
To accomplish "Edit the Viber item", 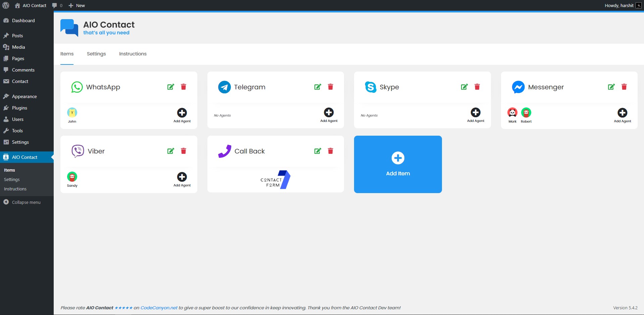I will (x=171, y=151).
